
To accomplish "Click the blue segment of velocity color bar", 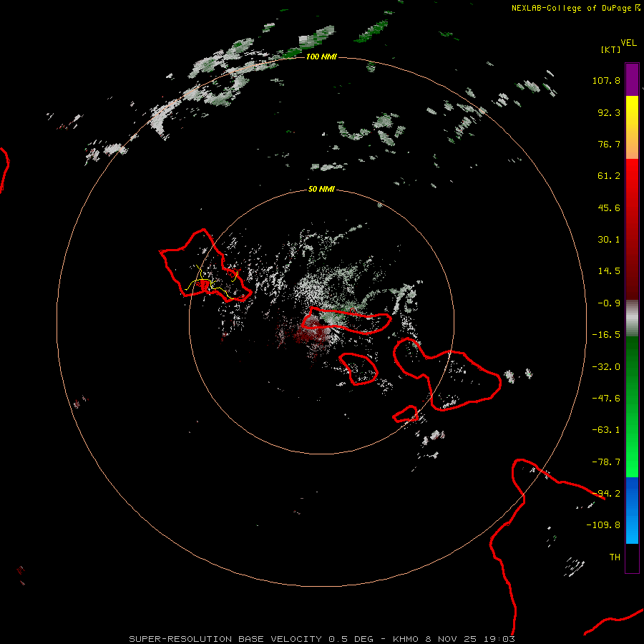I will 632,510.
